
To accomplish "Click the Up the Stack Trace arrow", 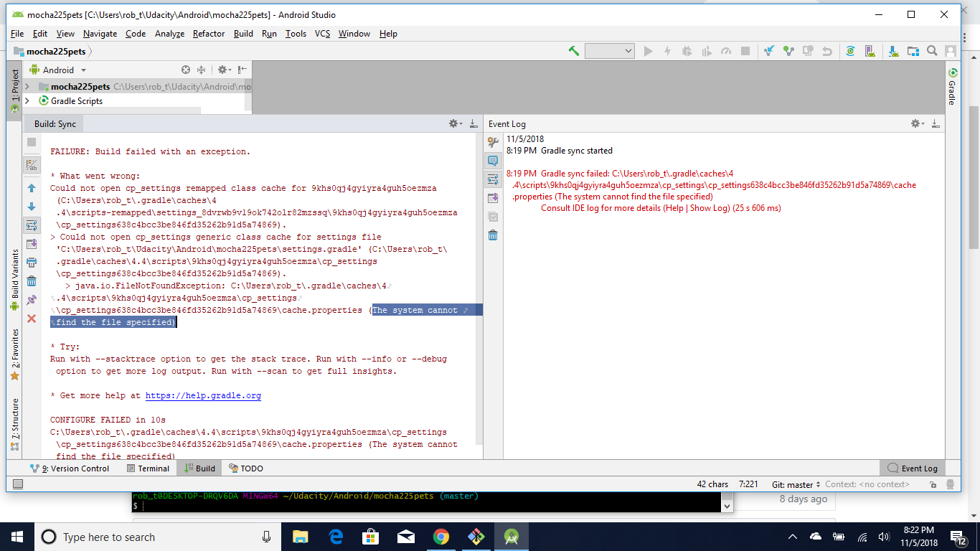I will click(x=32, y=188).
